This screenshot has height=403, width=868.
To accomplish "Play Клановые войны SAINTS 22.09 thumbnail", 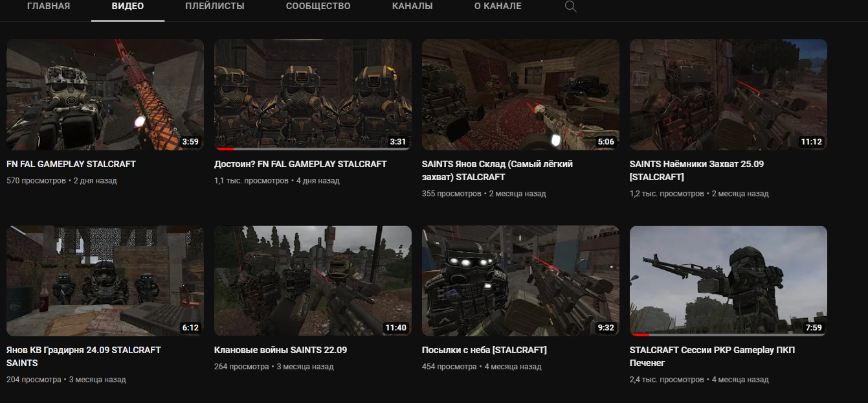I will [313, 281].
